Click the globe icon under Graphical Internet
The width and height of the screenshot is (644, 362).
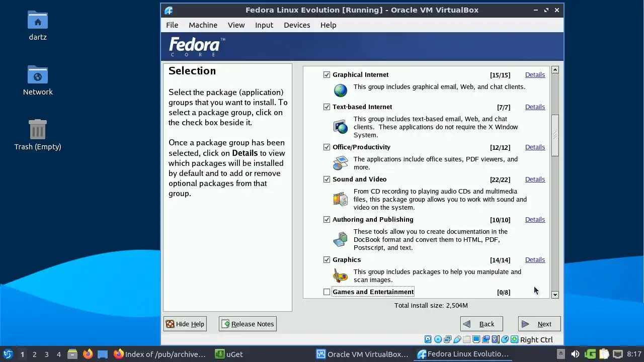click(341, 90)
